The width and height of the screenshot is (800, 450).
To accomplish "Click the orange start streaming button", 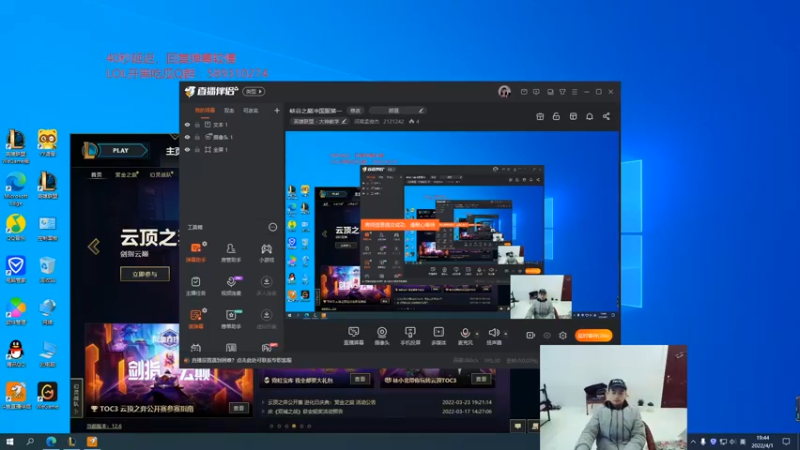I will point(593,336).
